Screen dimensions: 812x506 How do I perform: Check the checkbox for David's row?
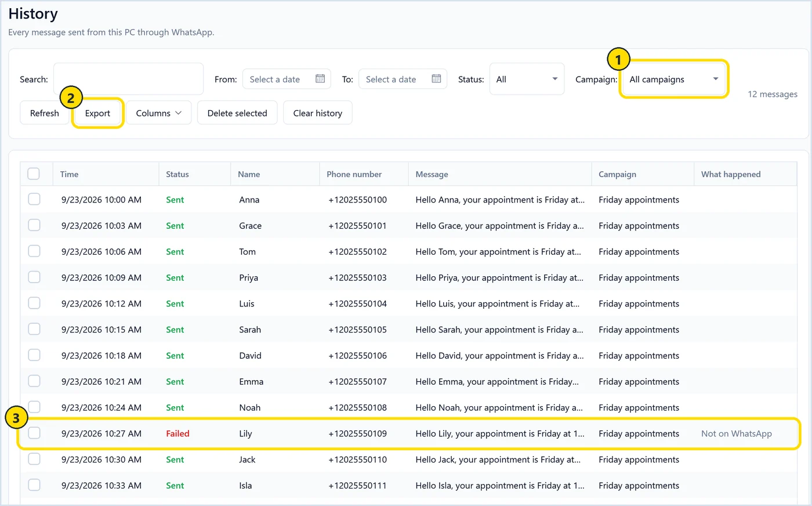[34, 355]
